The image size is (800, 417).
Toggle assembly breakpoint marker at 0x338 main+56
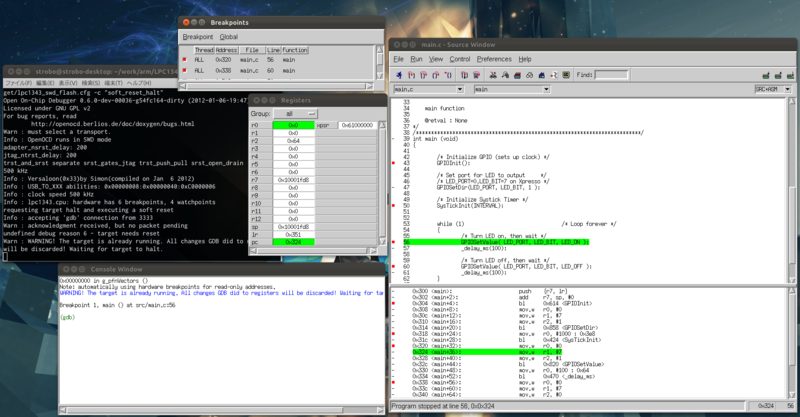393,382
